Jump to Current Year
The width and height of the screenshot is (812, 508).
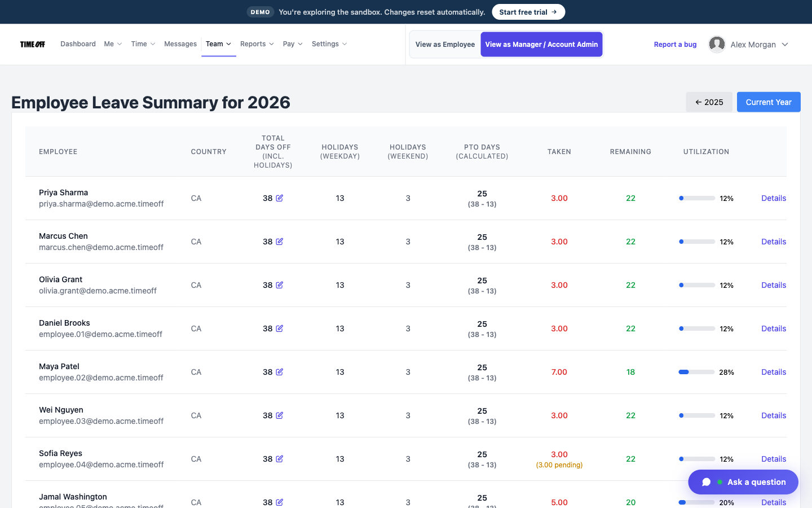coord(769,102)
